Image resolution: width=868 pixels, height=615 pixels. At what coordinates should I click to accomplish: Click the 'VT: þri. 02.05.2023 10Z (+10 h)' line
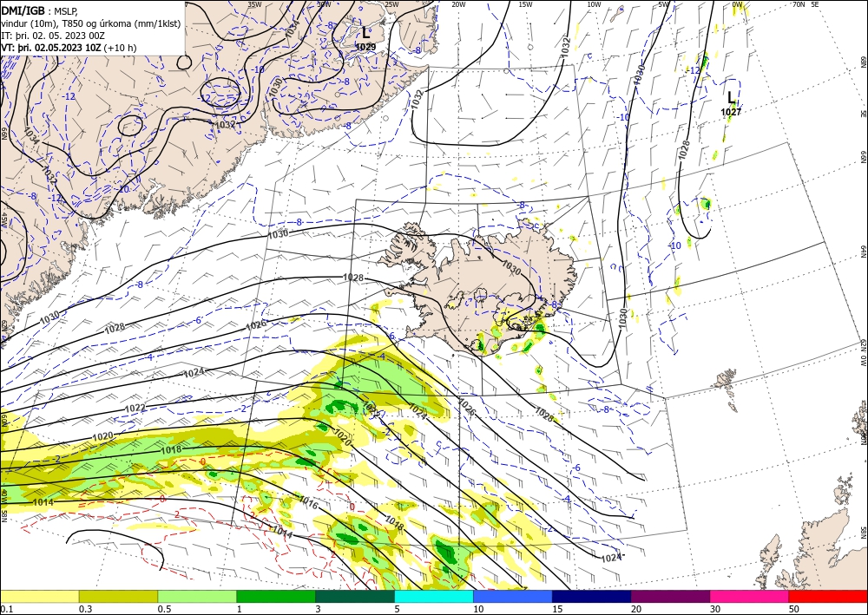[x=69, y=48]
